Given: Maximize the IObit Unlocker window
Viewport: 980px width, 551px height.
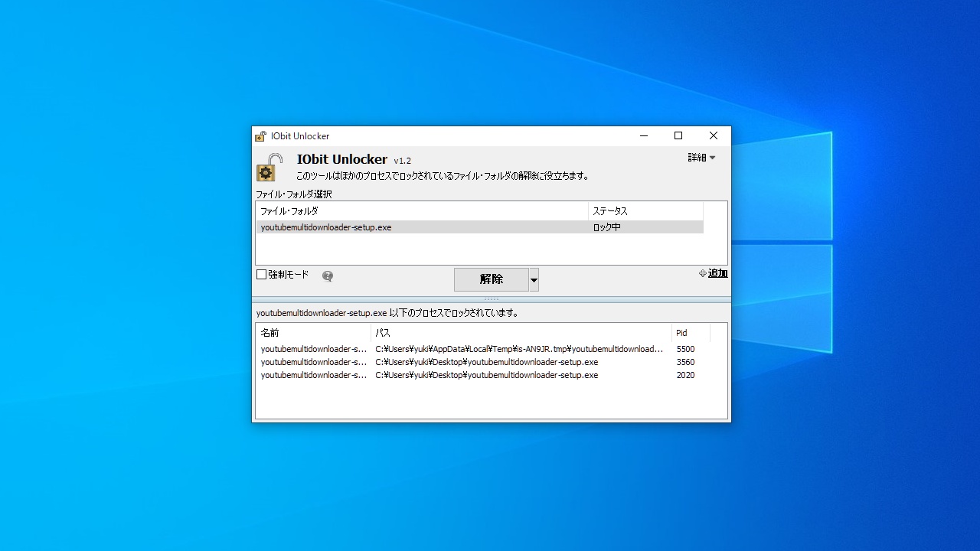Looking at the screenshot, I should [x=678, y=135].
